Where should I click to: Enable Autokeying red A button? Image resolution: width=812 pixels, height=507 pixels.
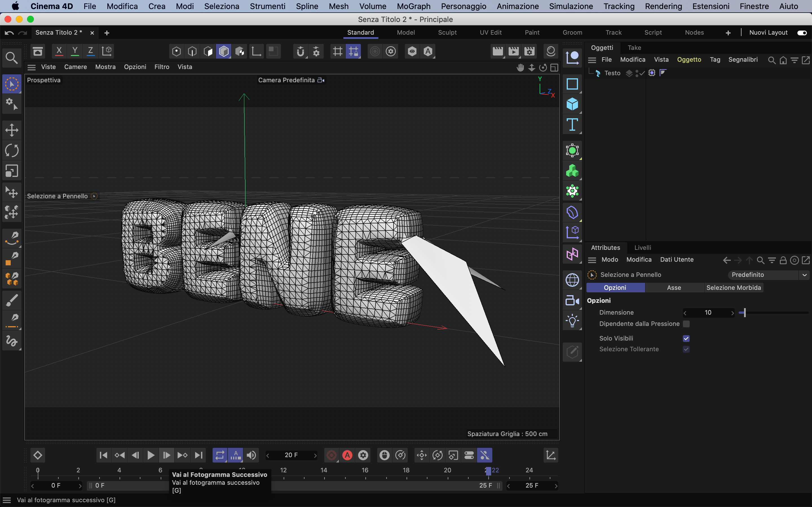tap(347, 455)
